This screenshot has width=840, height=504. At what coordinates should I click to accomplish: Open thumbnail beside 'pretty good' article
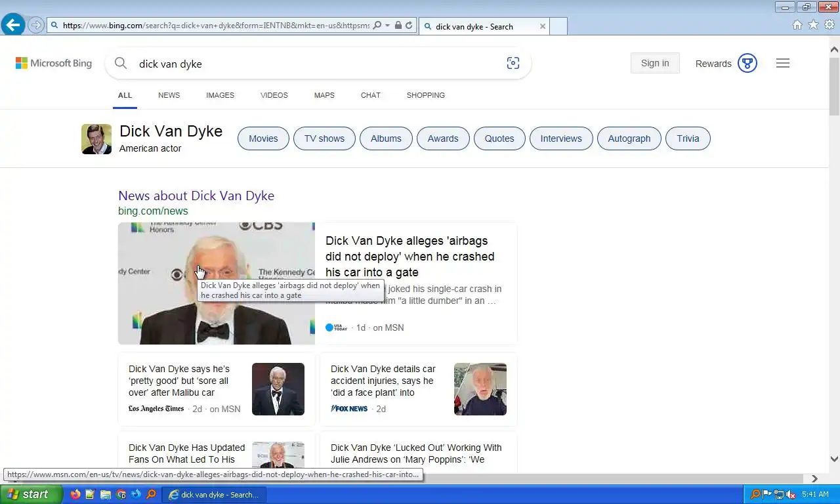pos(278,389)
